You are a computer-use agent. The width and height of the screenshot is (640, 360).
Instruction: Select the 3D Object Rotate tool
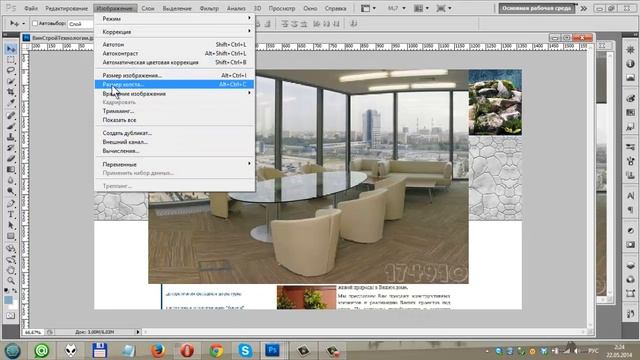point(11,248)
